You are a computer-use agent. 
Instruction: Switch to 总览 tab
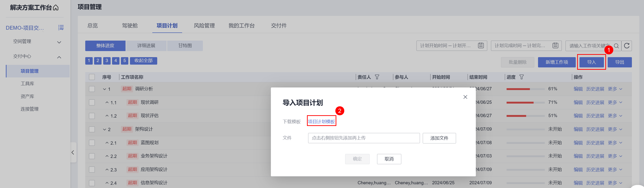[92, 25]
